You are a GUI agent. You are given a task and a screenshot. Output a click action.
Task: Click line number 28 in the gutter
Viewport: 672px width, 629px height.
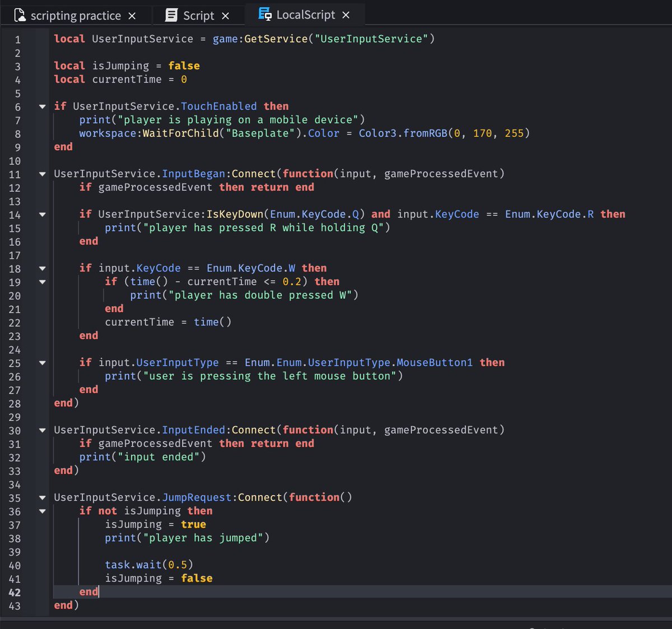15,404
